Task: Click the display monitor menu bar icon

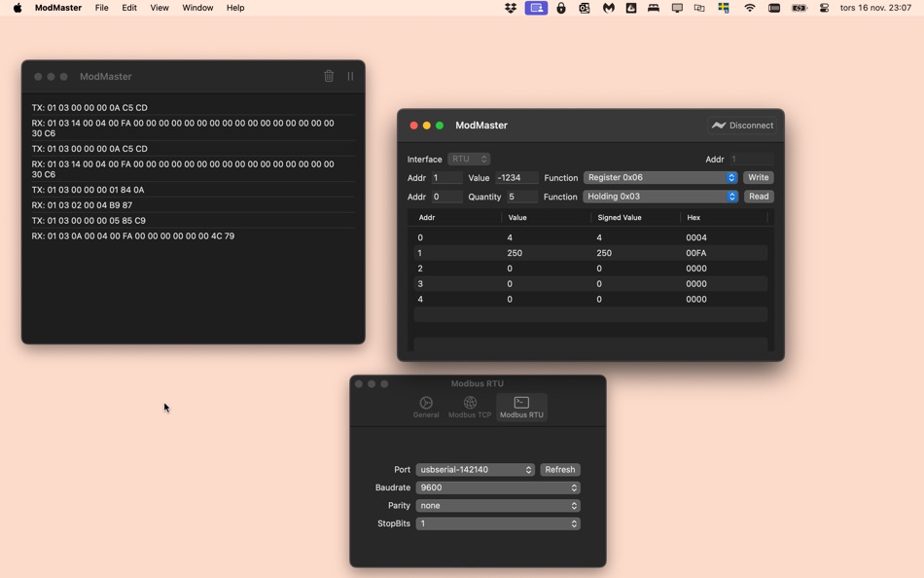Action: [677, 8]
